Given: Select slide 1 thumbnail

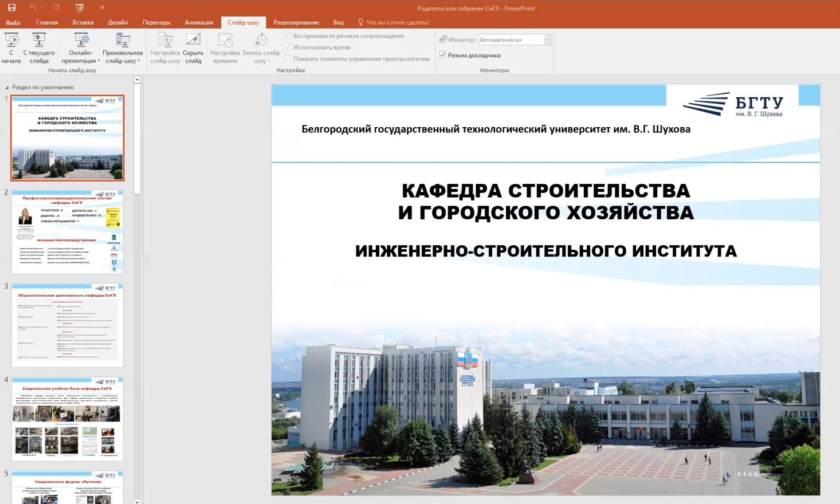Looking at the screenshot, I should (x=67, y=138).
